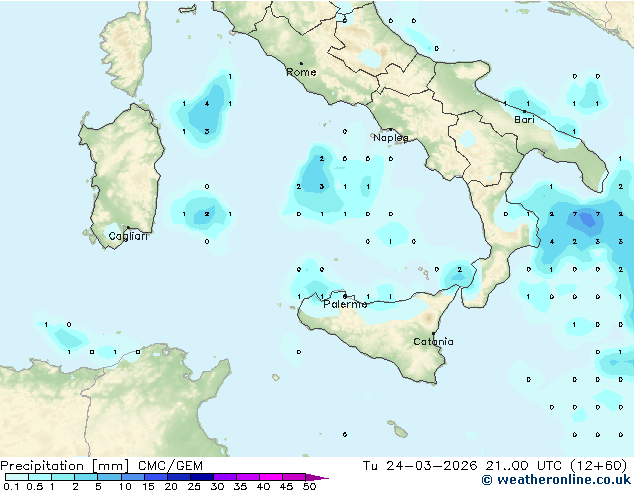Select the 30–35 mm purple legend swatch
This screenshot has width=634, height=490.
point(225,477)
